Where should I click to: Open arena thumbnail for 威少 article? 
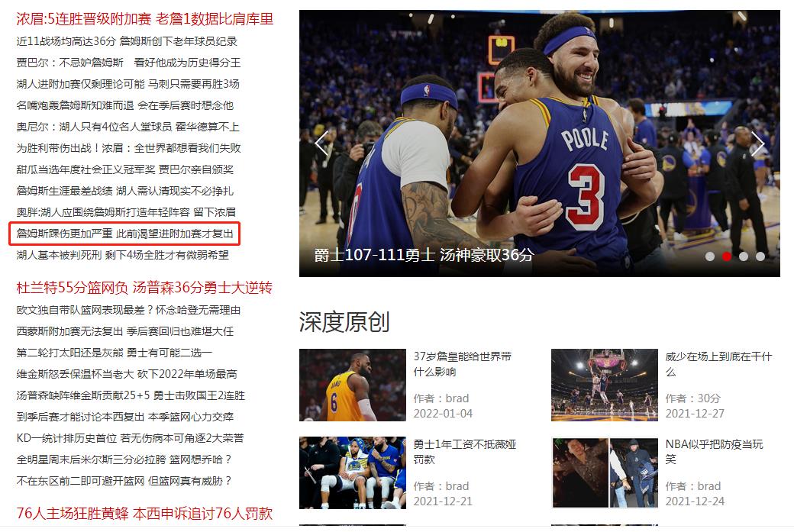pos(605,385)
